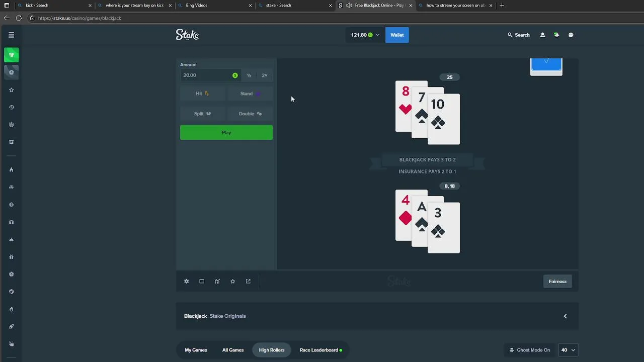Click the dealer total '25' badge
The height and width of the screenshot is (362, 644).
[449, 77]
